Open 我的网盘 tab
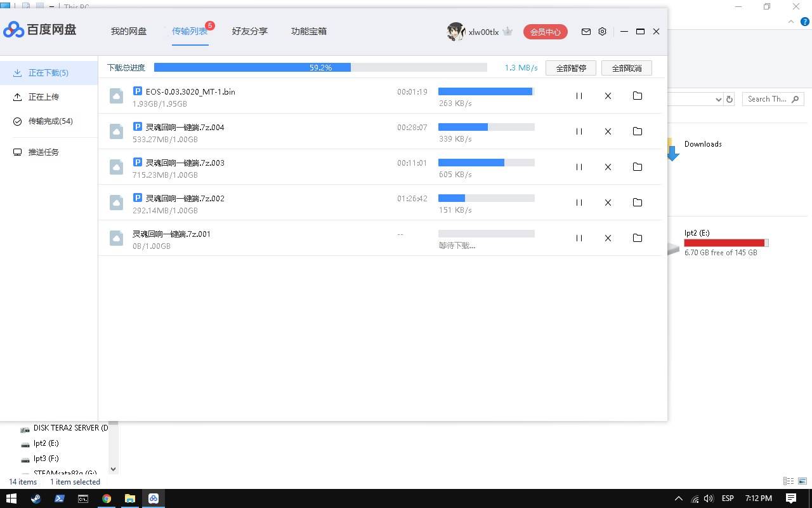This screenshot has height=508, width=812. (129, 31)
